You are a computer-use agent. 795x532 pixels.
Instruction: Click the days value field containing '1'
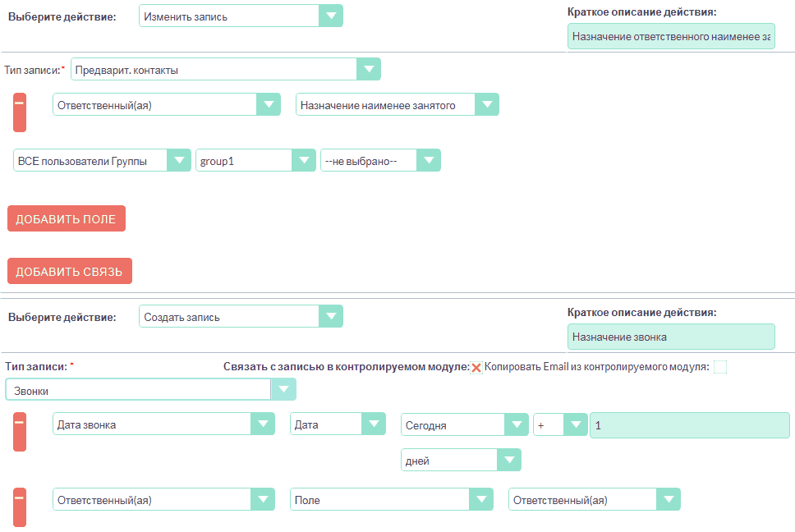coord(689,425)
